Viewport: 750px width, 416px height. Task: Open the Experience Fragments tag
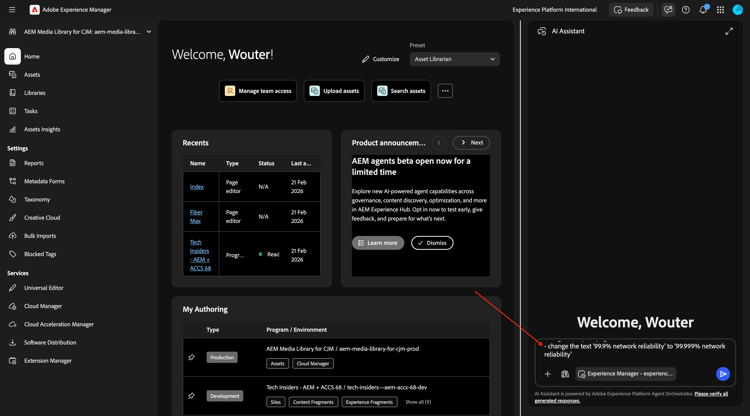369,402
